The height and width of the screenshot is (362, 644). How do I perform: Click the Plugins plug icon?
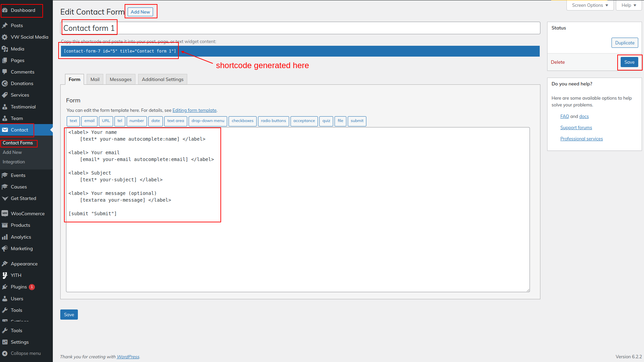click(5, 287)
